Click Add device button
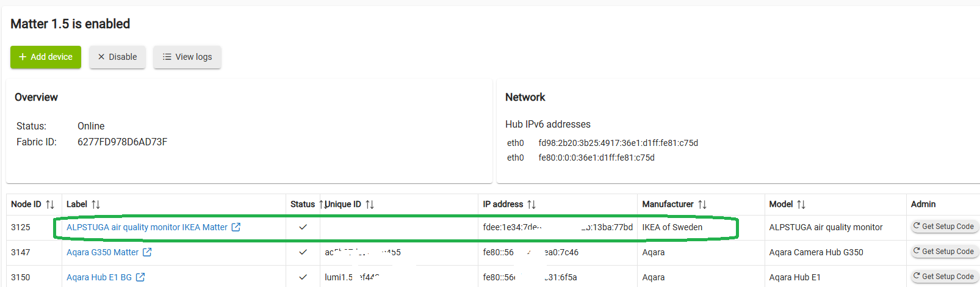This screenshot has width=980, height=287. pos(46,57)
